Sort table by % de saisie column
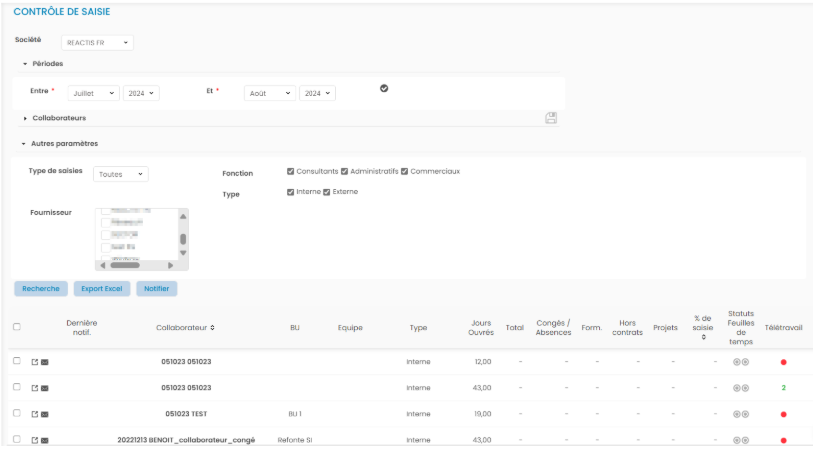 click(702, 337)
